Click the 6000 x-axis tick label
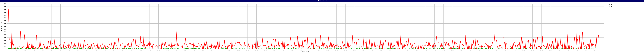The image size is (644, 54). (x=541, y=50)
